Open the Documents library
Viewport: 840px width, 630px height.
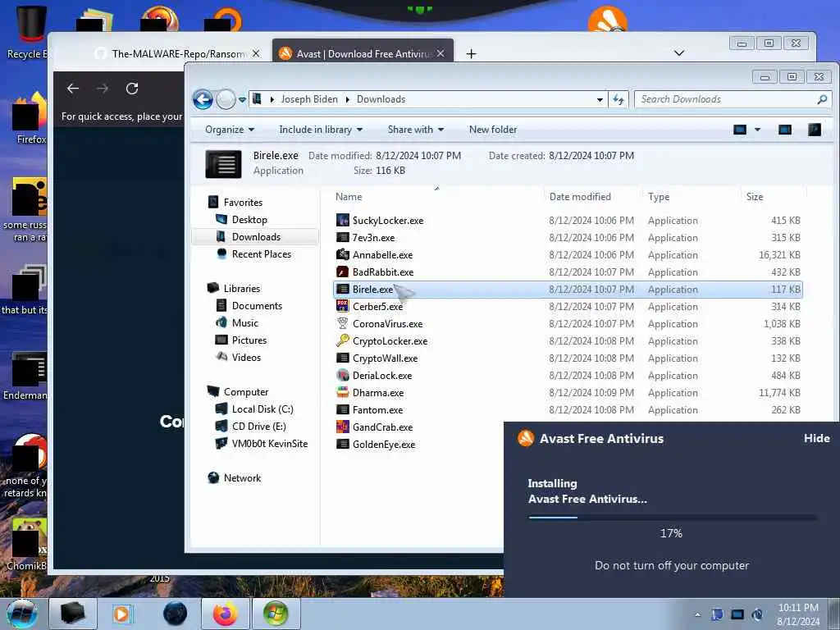[257, 305]
